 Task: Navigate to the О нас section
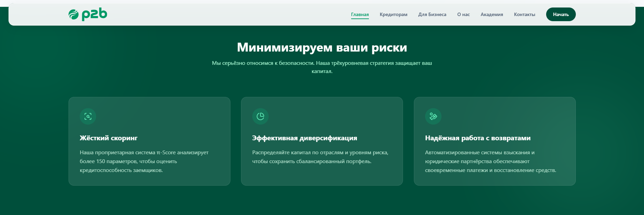tap(463, 14)
